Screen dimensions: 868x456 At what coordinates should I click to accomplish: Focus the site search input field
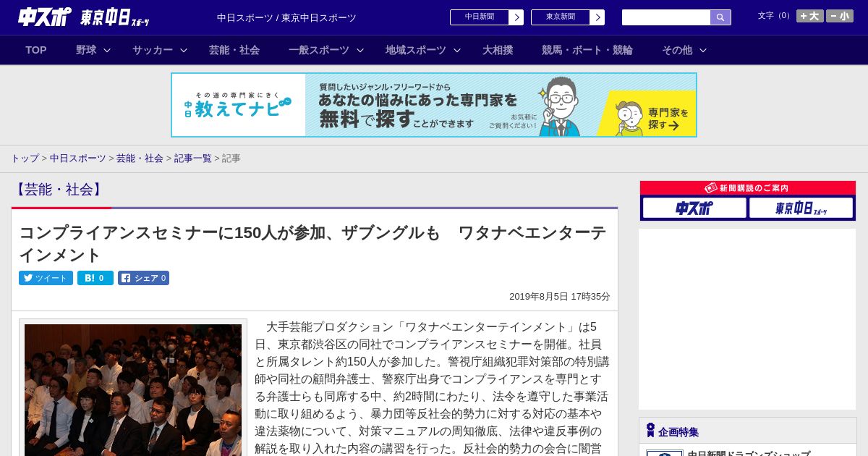tap(666, 17)
